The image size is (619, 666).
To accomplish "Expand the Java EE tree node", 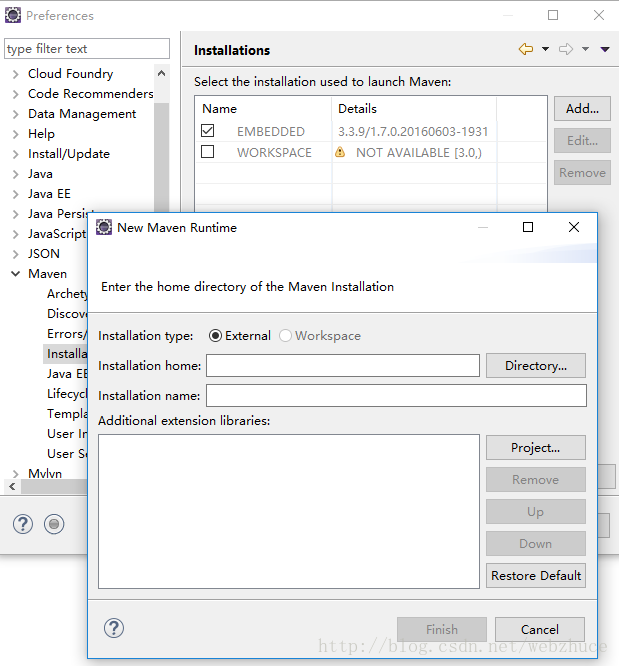I will tap(16, 194).
